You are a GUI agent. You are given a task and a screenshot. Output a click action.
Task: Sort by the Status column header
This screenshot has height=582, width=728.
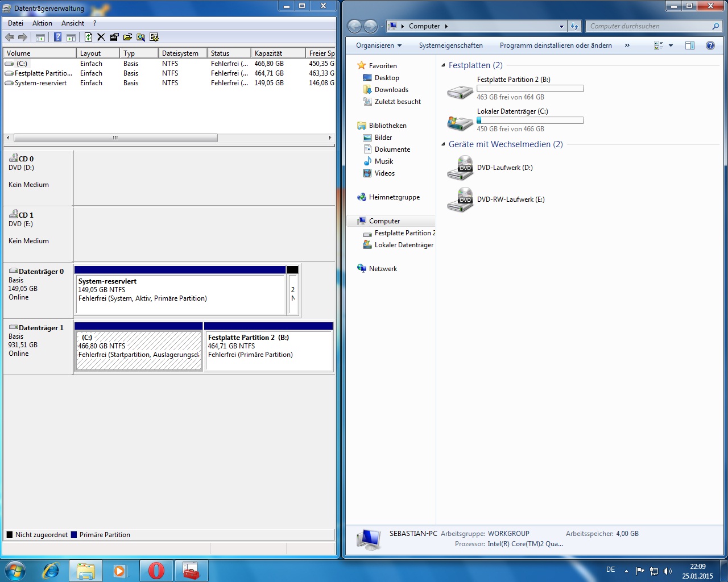(229, 53)
